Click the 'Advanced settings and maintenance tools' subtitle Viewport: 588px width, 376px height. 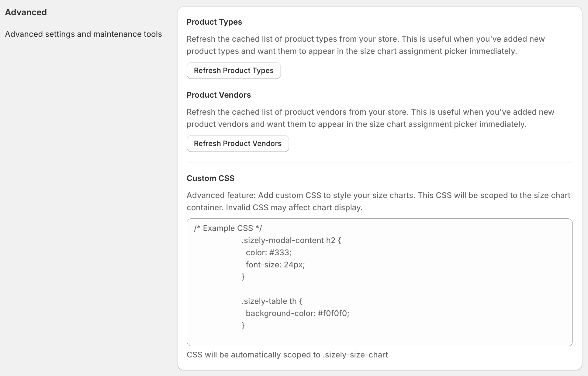click(x=83, y=34)
